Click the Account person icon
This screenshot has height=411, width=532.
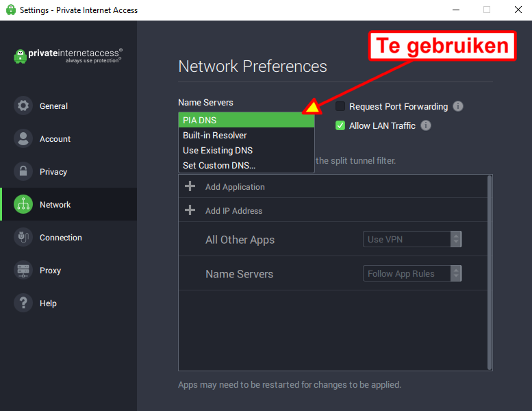pos(23,138)
